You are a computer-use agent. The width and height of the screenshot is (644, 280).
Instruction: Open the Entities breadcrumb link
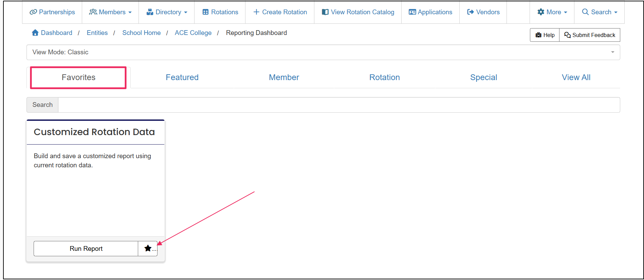97,33
